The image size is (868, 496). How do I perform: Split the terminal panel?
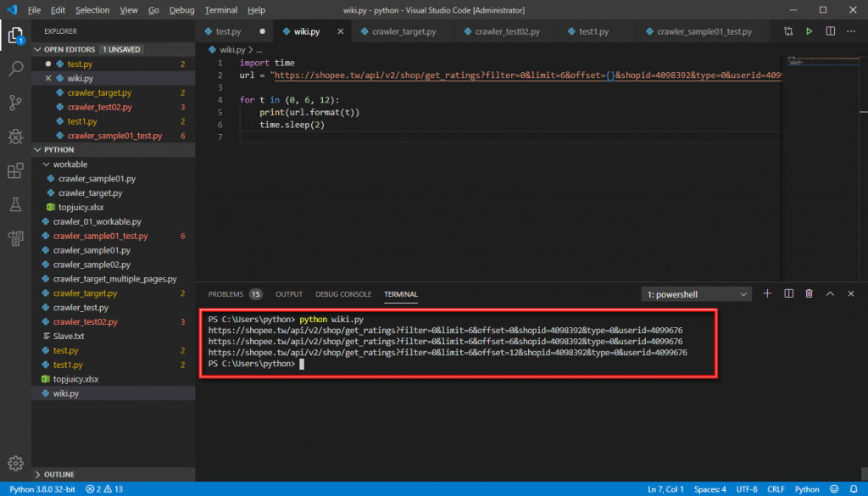(x=788, y=294)
